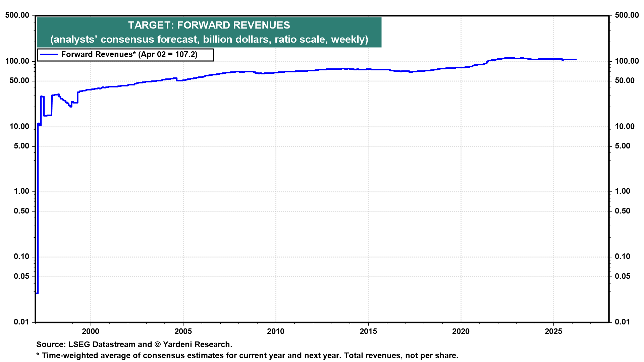The width and height of the screenshot is (644, 362).
Task: Click the right axis 10.00 label
Action: [x=625, y=127]
